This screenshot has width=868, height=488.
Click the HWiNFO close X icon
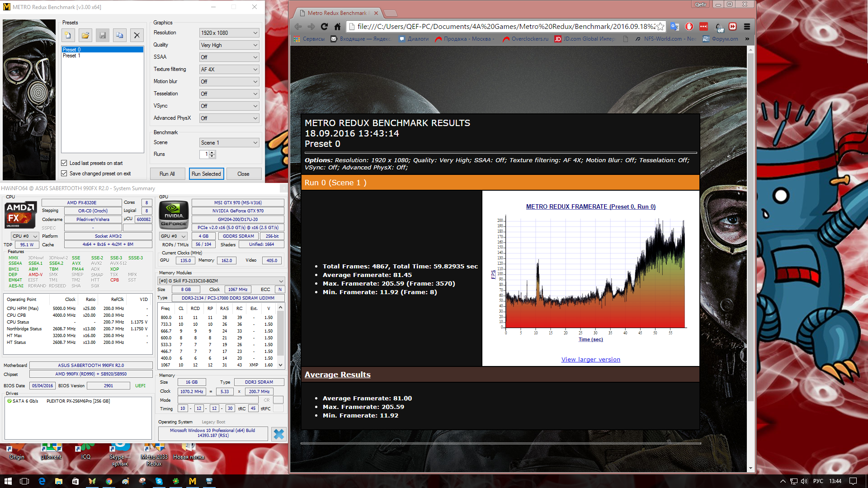point(279,434)
